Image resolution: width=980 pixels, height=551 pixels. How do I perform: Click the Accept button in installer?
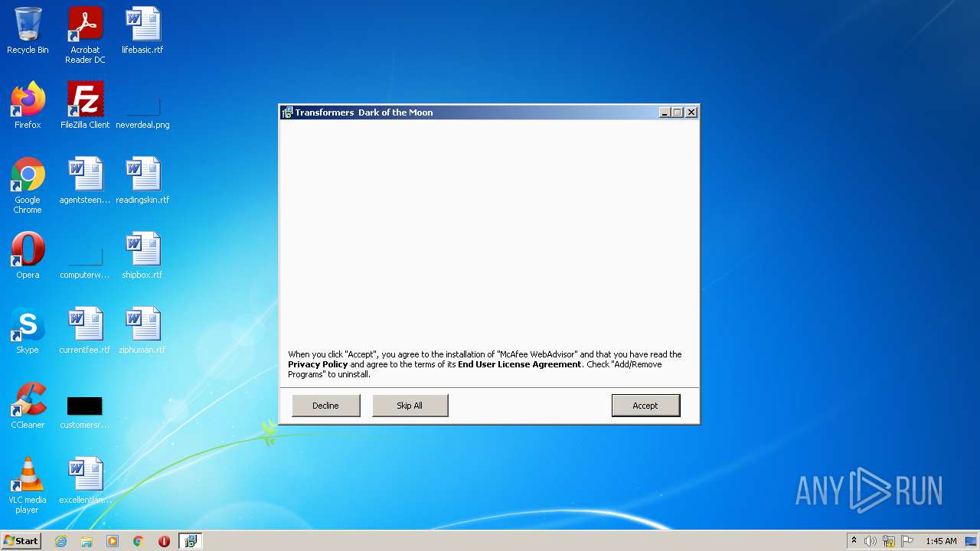tap(645, 406)
